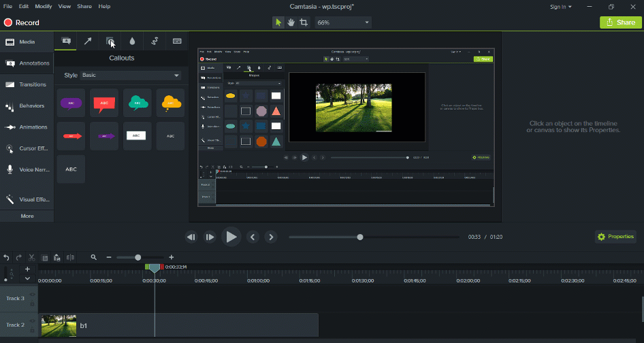Screen dimensions: 644x343
Task: Open the Blur and Highlight tab
Action: pos(132,41)
